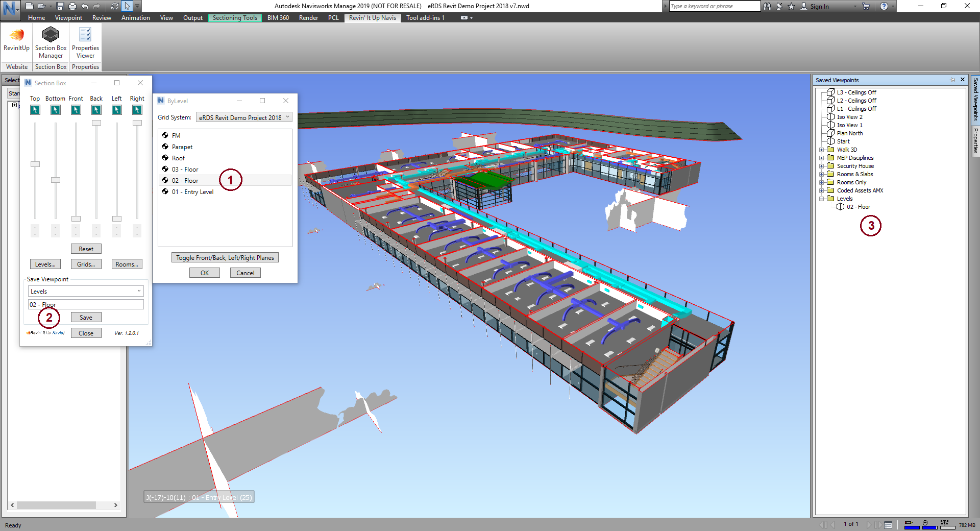The width and height of the screenshot is (980, 531).
Task: Open the RevinItUp website flame icon
Action: tap(16, 35)
